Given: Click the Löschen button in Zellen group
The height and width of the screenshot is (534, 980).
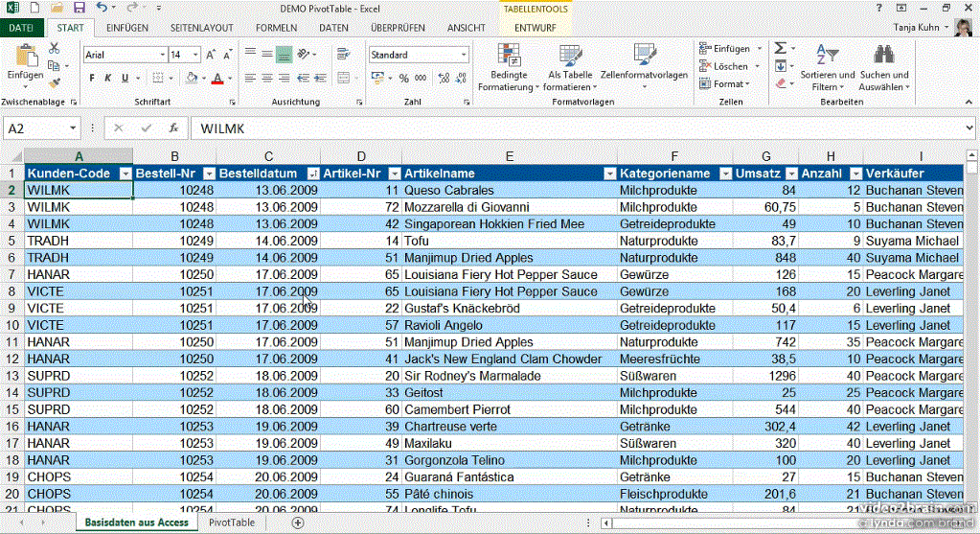Looking at the screenshot, I should point(729,65).
